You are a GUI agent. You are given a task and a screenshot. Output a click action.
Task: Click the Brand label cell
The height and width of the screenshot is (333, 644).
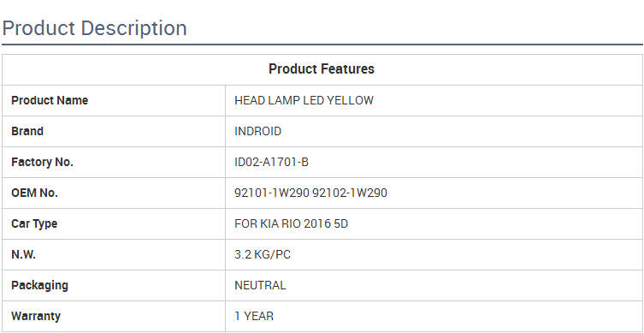[x=114, y=132]
